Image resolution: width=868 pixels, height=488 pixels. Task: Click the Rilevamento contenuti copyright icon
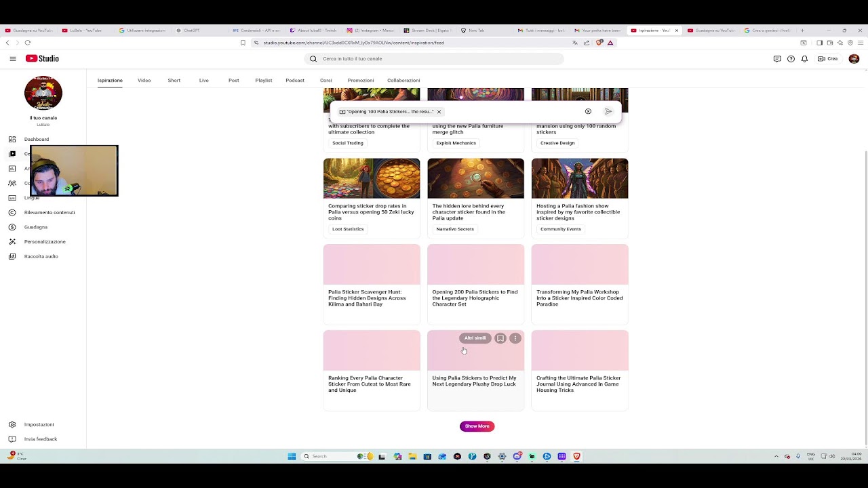coord(12,213)
